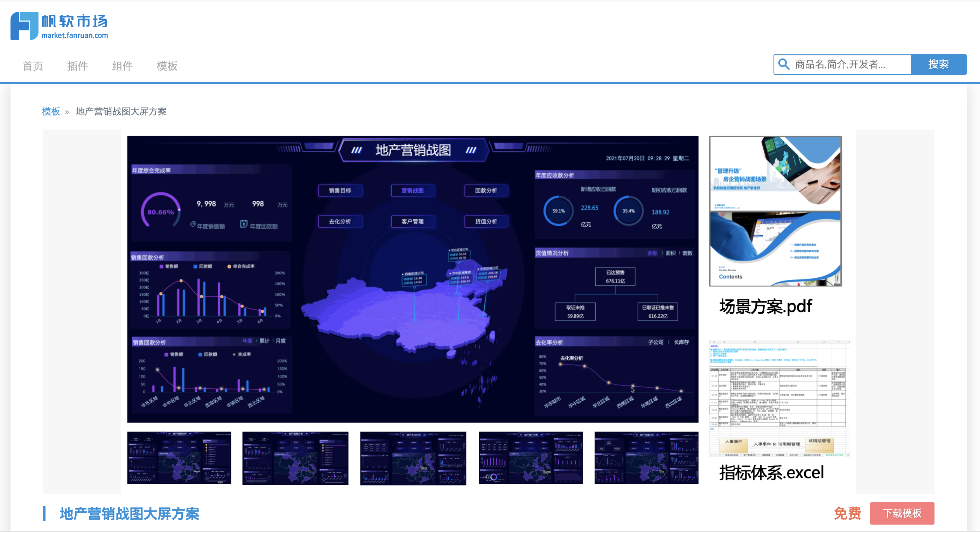Focus the 商品名,简介,开发者 search field

848,64
